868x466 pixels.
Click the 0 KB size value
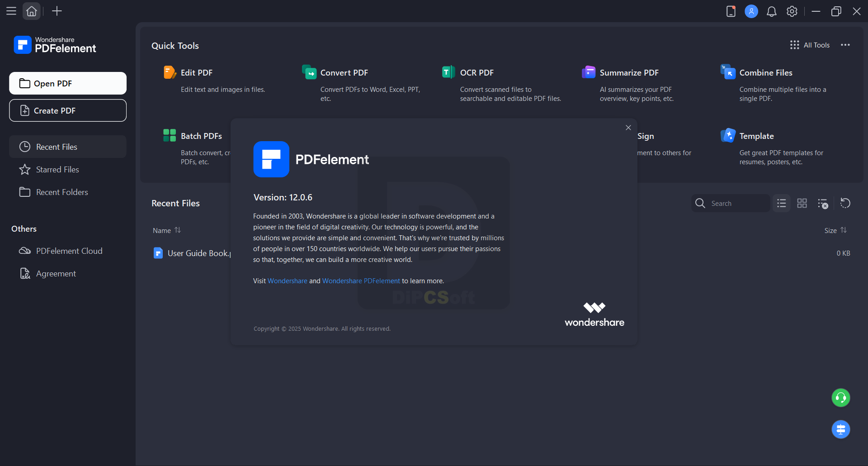coord(843,253)
